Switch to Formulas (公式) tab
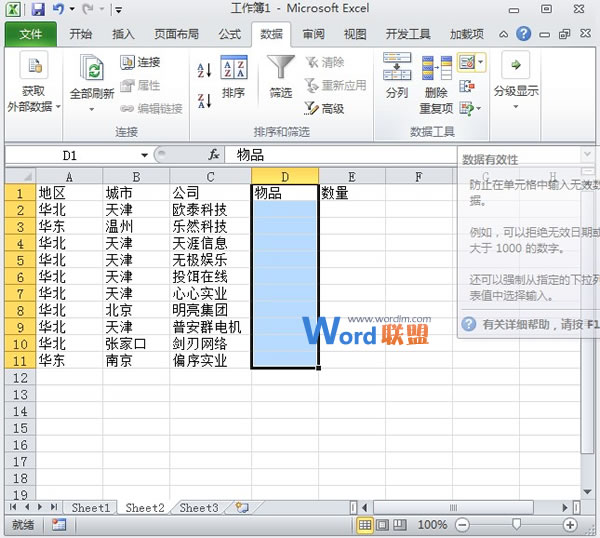 click(x=230, y=34)
